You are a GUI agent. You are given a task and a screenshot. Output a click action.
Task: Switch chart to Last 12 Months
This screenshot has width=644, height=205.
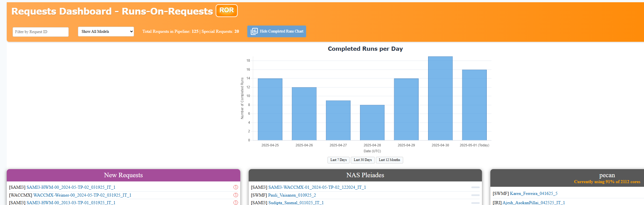(389, 160)
